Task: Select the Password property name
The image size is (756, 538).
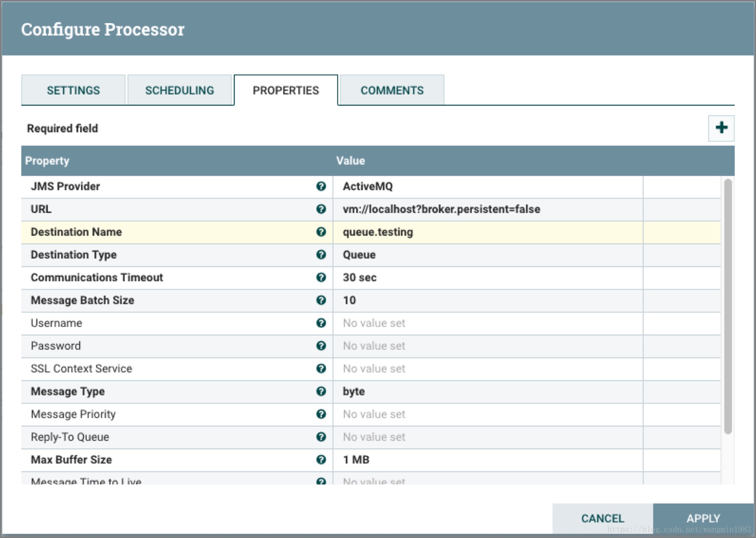Action: 56,346
